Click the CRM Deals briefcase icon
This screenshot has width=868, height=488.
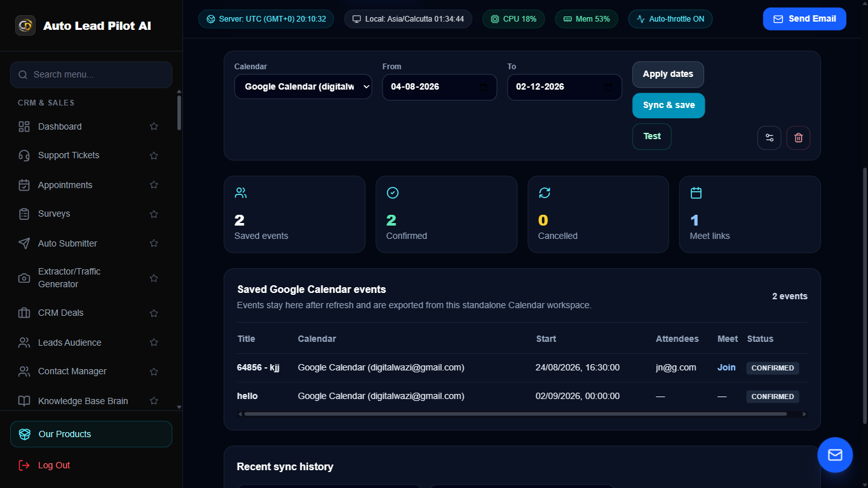click(x=24, y=313)
